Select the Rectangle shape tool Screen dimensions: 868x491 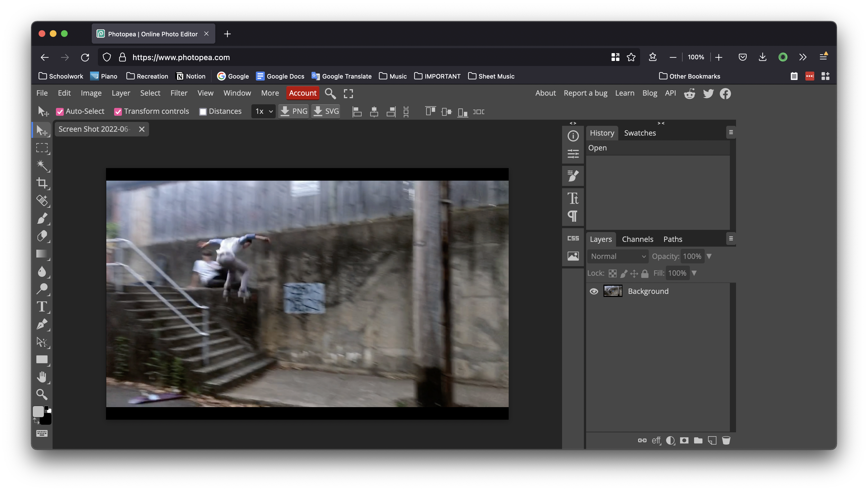tap(42, 360)
